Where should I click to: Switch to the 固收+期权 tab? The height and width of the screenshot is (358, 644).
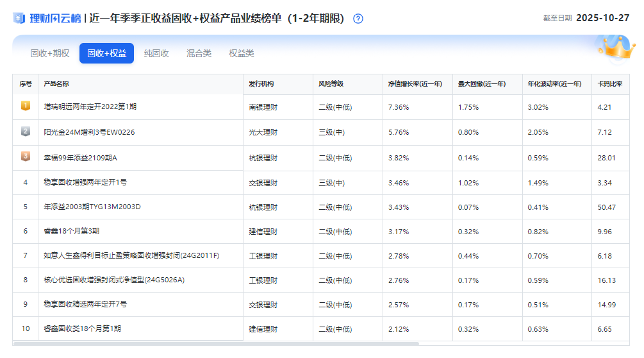[50, 53]
